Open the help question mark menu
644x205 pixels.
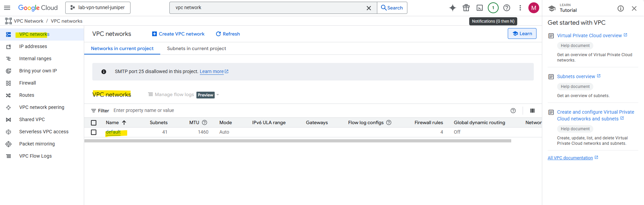pos(507,8)
